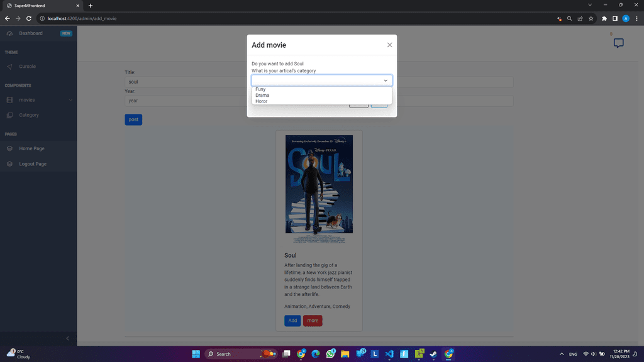Open the weather widget showing Cloudy

(18, 354)
